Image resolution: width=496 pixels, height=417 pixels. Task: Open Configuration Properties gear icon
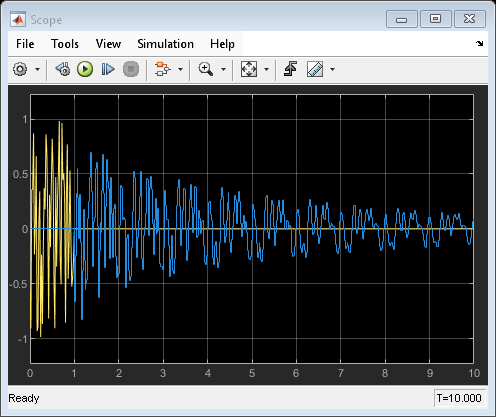coord(20,69)
